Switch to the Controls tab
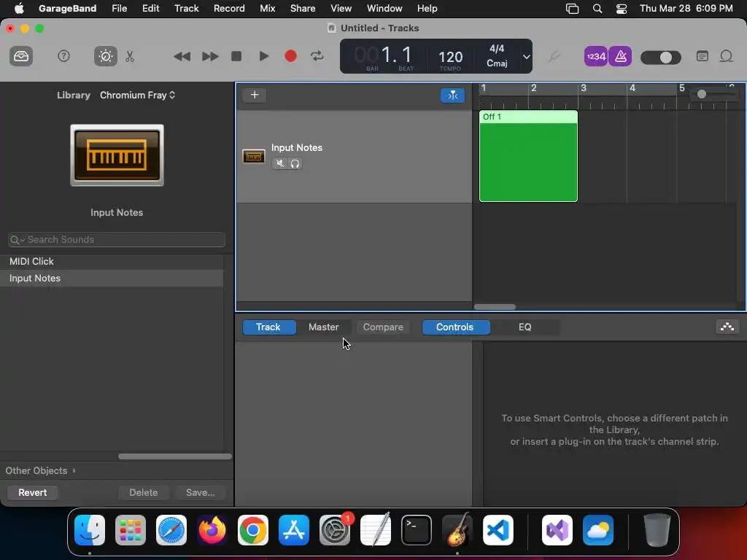The height and width of the screenshot is (560, 747). click(x=455, y=327)
